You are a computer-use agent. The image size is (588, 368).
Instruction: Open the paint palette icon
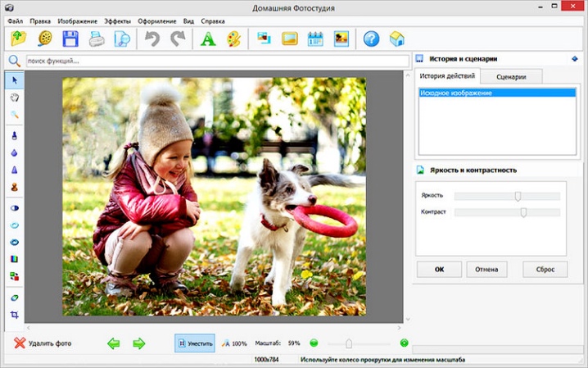click(233, 39)
